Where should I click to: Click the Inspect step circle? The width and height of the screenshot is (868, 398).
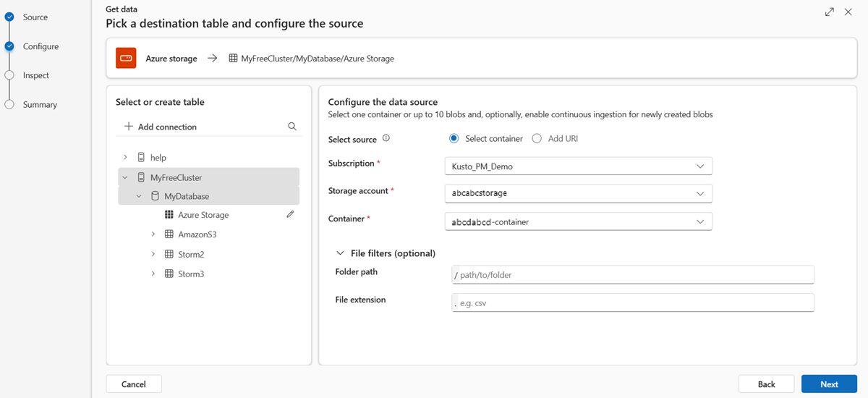point(9,75)
